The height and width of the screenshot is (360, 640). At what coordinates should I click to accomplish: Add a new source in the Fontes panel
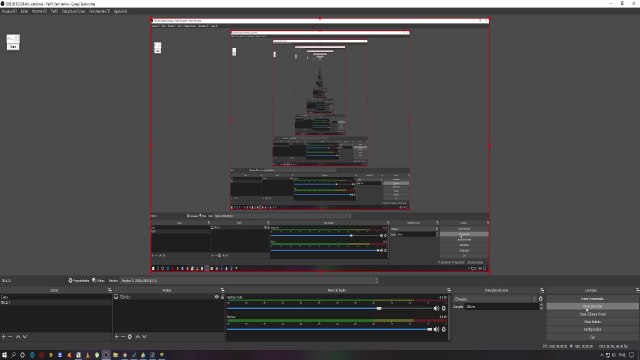[x=116, y=337]
